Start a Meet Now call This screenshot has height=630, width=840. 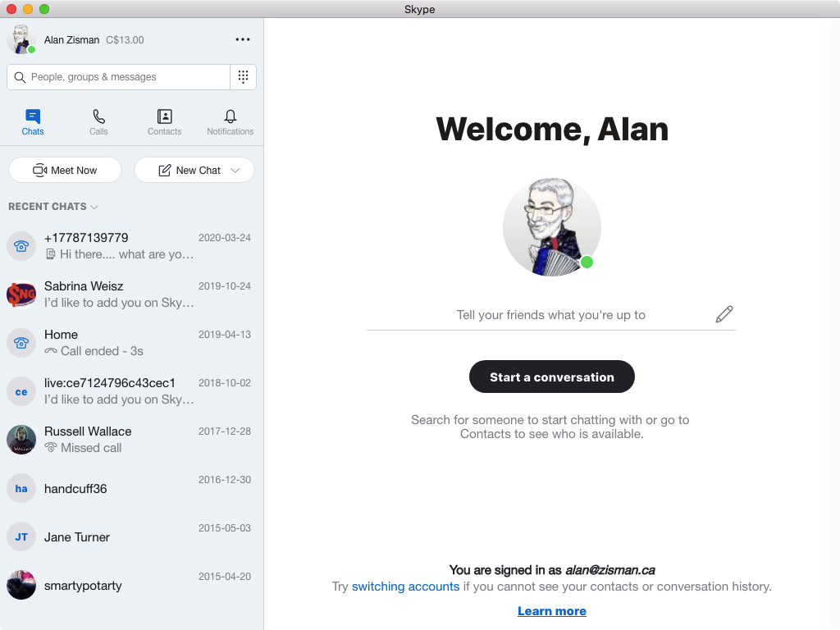pyautogui.click(x=65, y=170)
